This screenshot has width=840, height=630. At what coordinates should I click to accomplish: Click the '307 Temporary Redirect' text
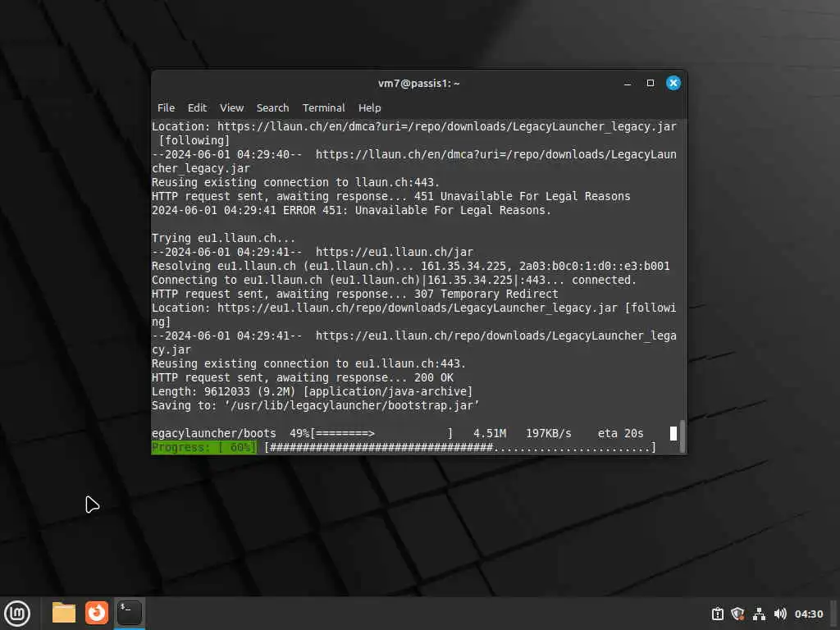(486, 294)
